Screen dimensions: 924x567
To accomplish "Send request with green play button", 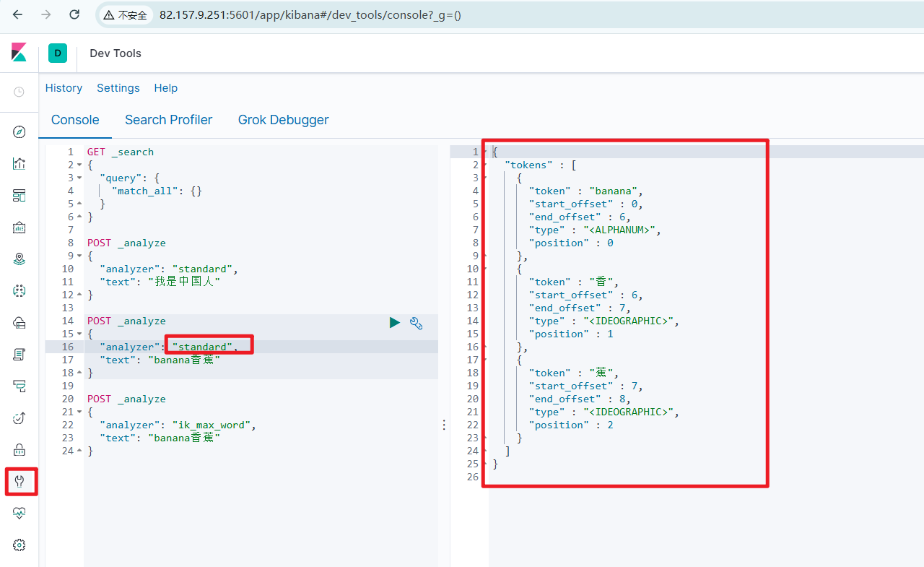I will pos(394,323).
